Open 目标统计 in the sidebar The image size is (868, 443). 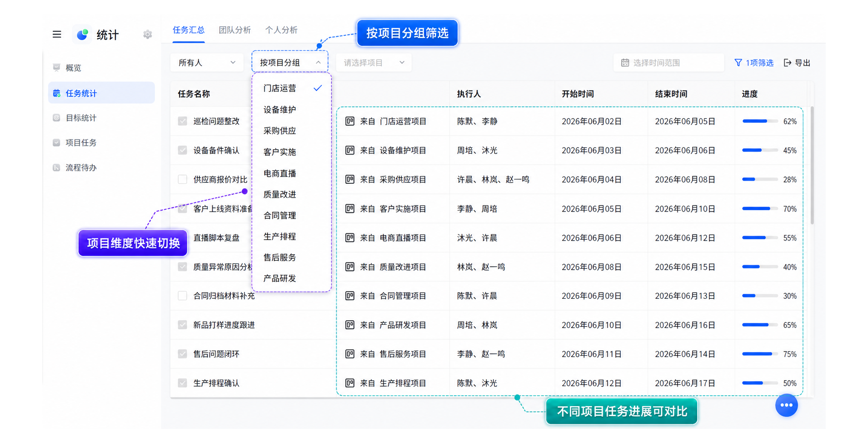point(101,118)
